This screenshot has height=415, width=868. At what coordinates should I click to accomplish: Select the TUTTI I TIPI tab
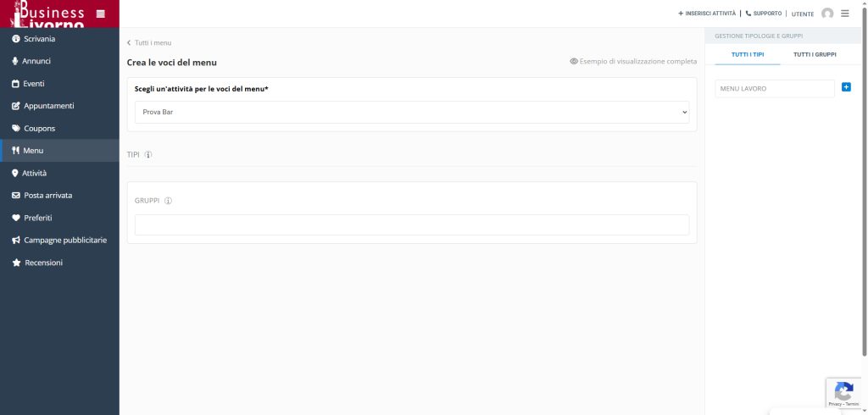point(748,54)
